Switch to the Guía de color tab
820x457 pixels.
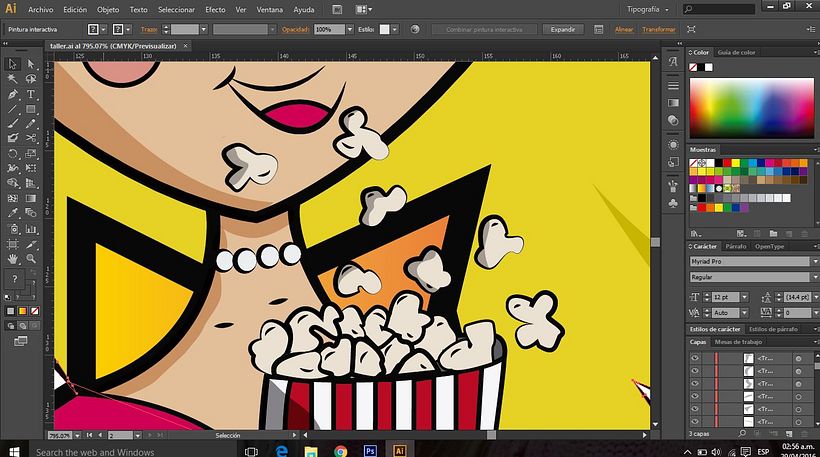click(x=736, y=52)
